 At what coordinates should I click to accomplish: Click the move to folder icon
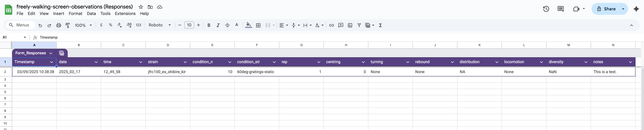(150, 7)
